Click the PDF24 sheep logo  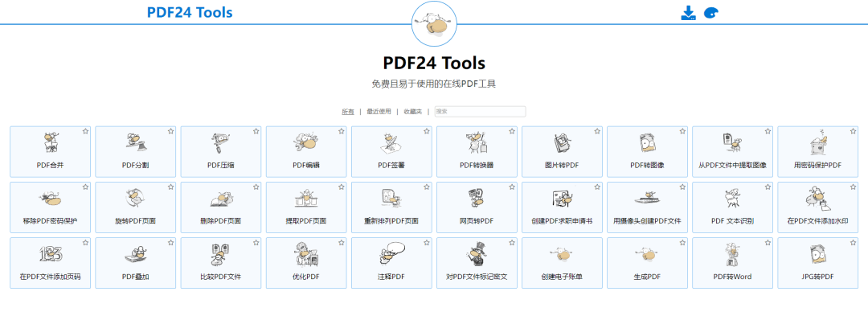[435, 23]
